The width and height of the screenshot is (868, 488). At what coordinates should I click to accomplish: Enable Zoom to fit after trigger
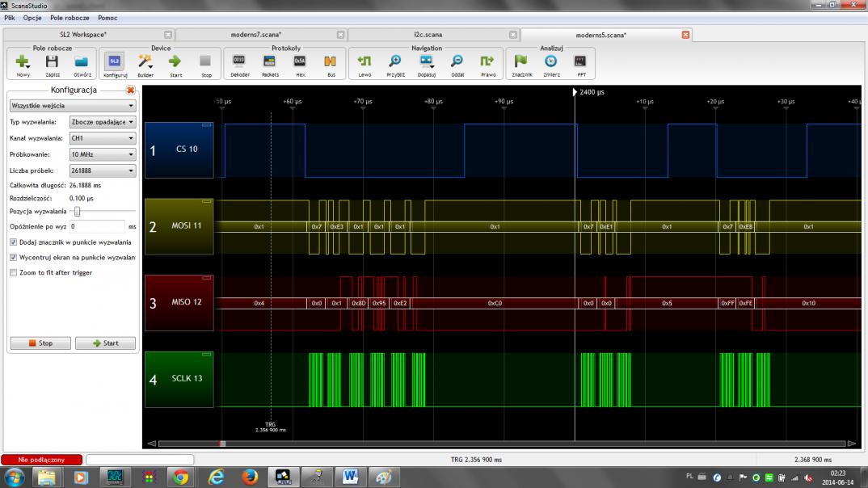tap(13, 273)
